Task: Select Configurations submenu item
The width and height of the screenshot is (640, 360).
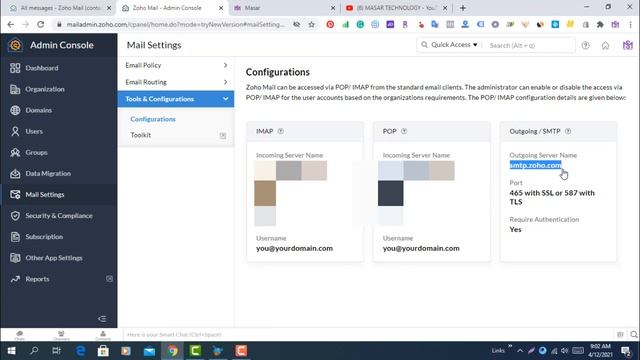Action: 153,119
